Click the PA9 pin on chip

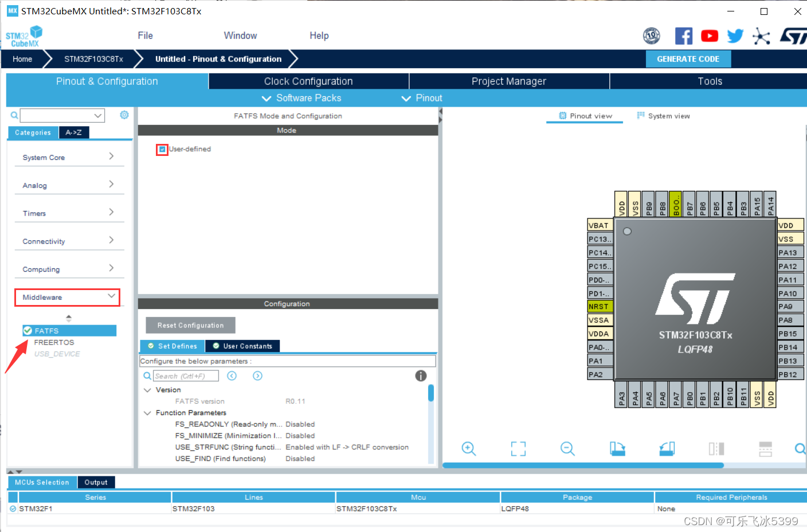pyautogui.click(x=791, y=307)
